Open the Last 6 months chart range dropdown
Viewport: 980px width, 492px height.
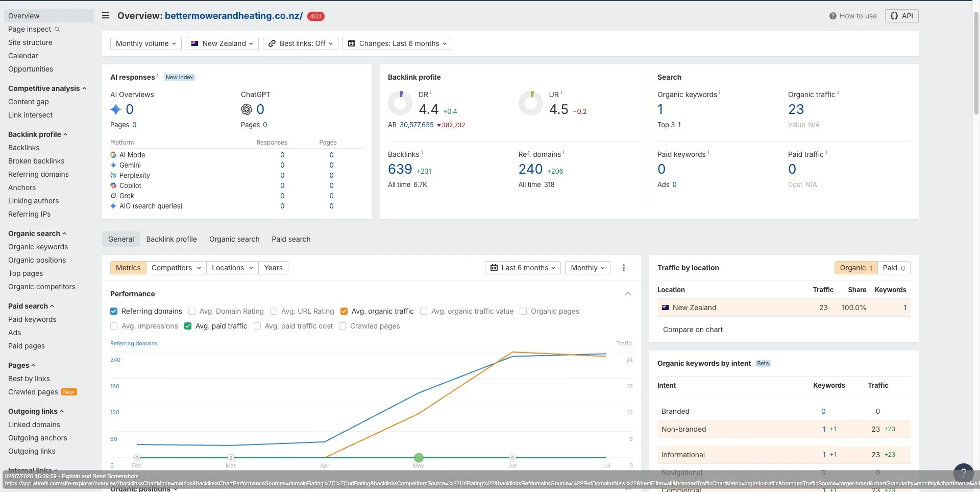(523, 268)
